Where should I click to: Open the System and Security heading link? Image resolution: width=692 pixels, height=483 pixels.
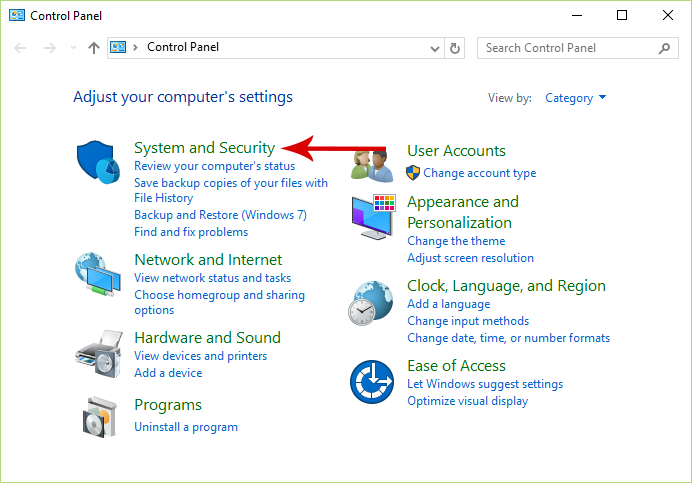204,147
